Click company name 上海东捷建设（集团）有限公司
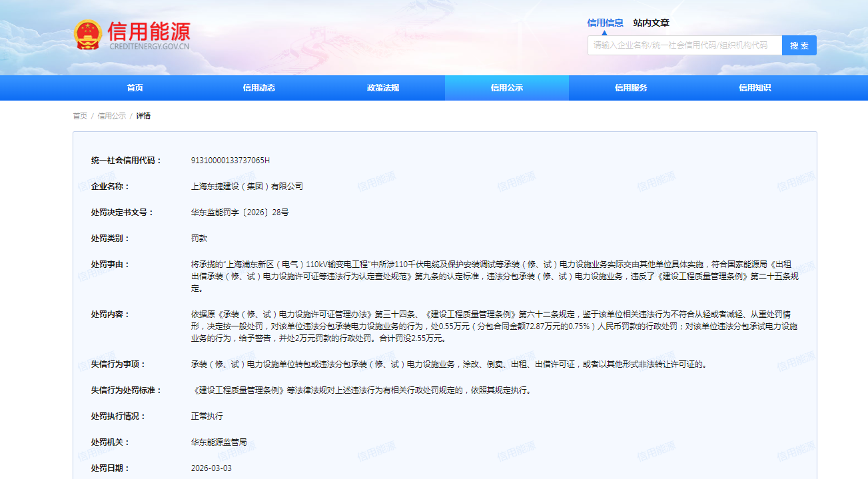The height and width of the screenshot is (479, 868). click(246, 187)
